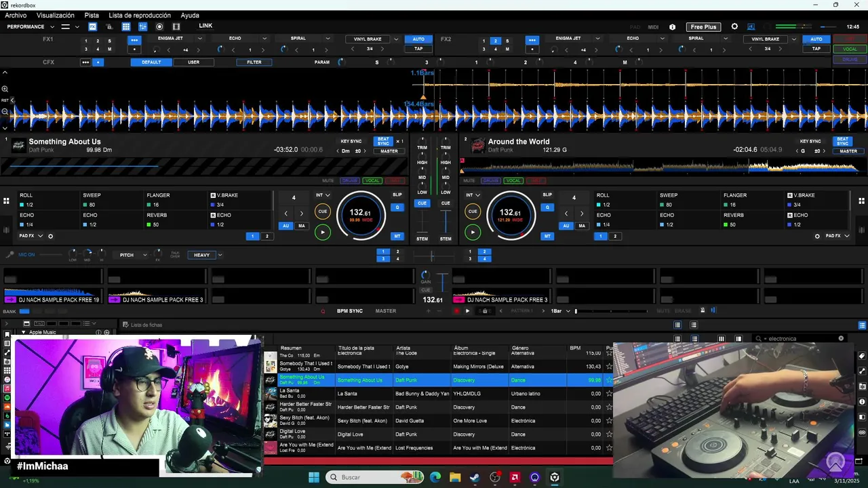Click deck 2 grid view icon
Image resolution: width=868 pixels, height=488 pixels.
click(861, 201)
